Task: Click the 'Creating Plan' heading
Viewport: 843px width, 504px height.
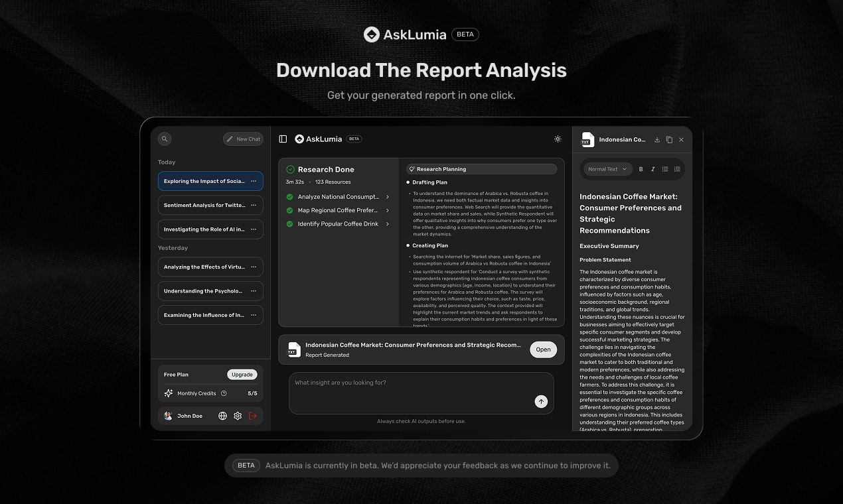Action: pos(430,245)
